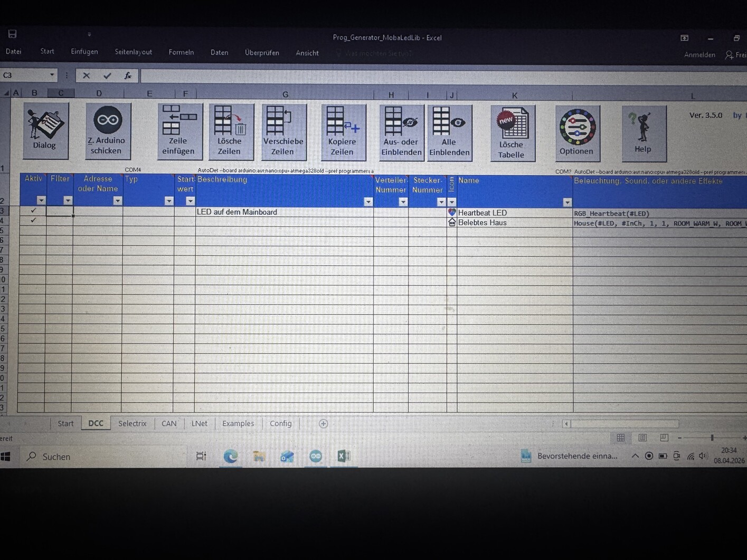Click the Help figure button
Viewport: 747px width, 560px height.
pos(643,133)
